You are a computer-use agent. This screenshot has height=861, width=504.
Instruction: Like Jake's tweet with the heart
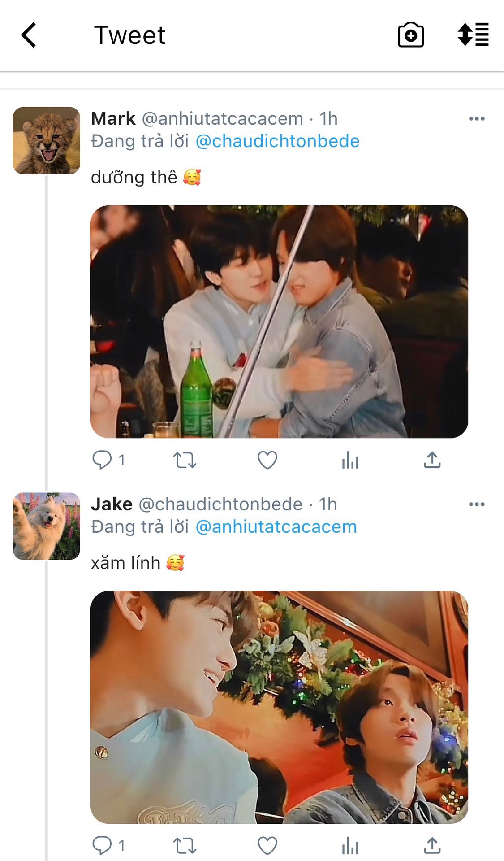(x=267, y=846)
